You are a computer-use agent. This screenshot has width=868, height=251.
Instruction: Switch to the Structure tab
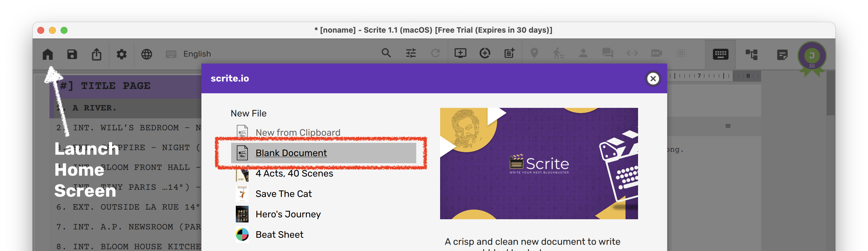(751, 54)
